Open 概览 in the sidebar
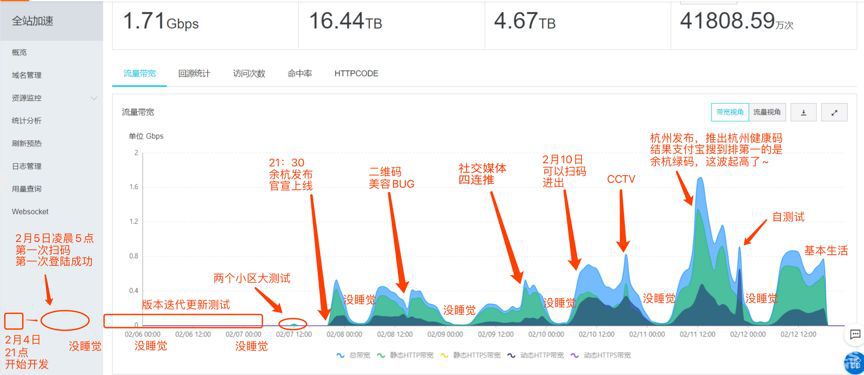 pos(19,53)
